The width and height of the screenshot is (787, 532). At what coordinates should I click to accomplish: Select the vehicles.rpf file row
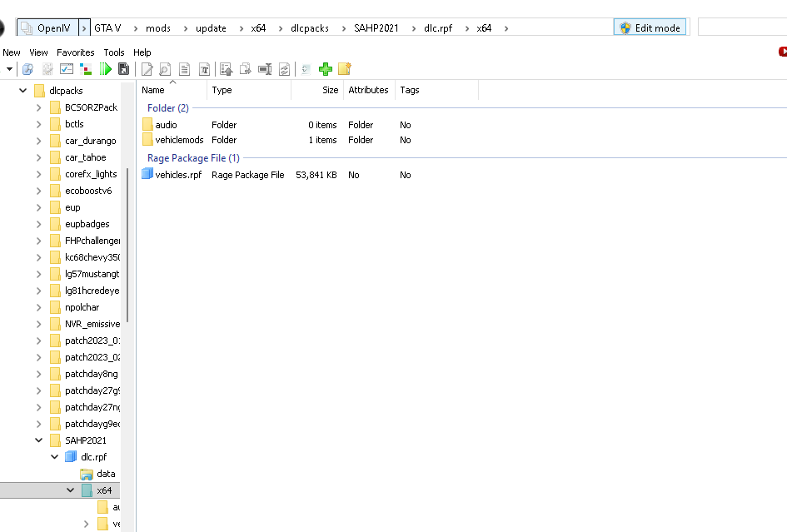coord(276,175)
